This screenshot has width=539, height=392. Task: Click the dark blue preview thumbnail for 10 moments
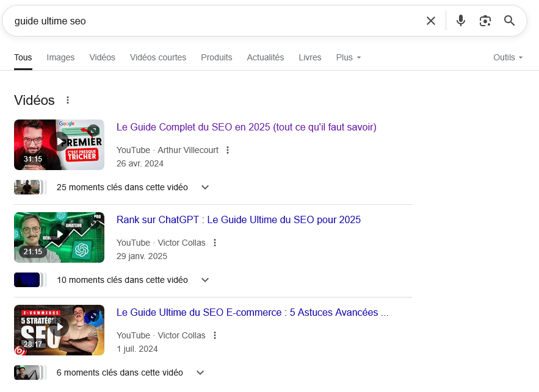[30, 280]
